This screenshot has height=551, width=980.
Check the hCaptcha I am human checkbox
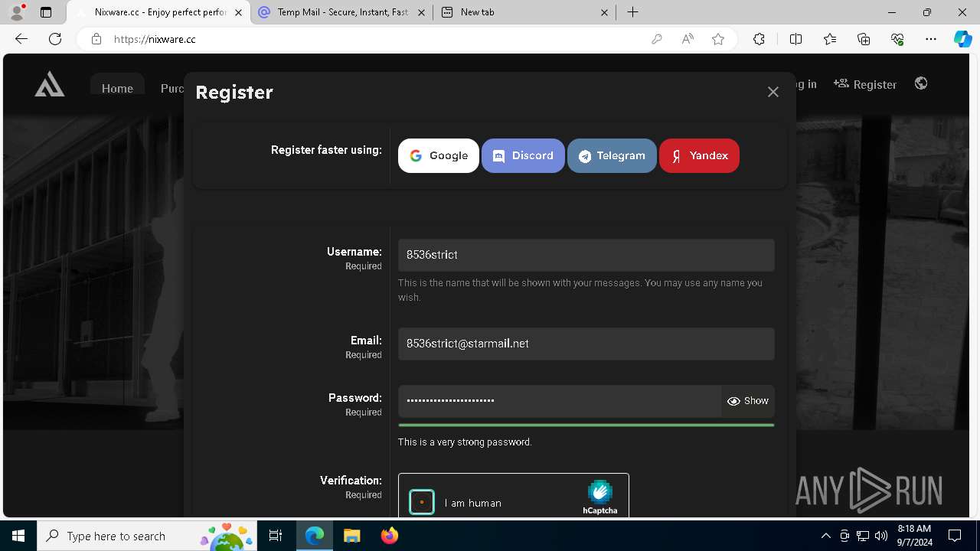pyautogui.click(x=422, y=502)
